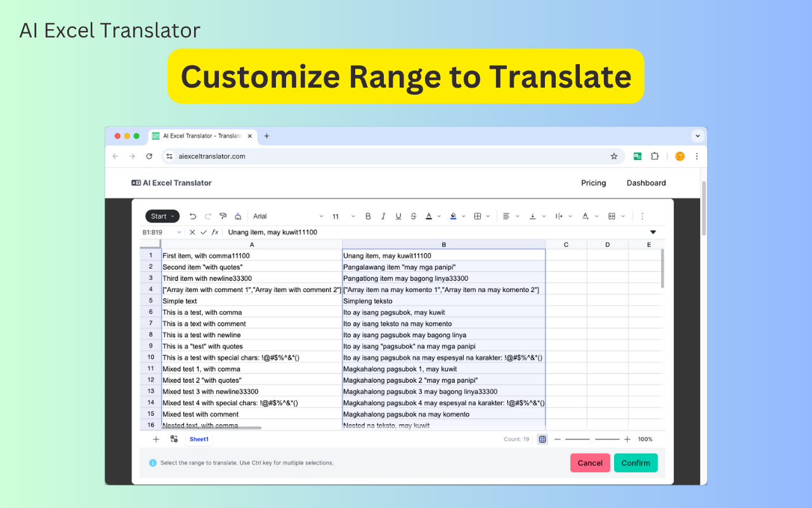The width and height of the screenshot is (812, 508).
Task: Click the undo arrow icon
Action: [x=193, y=216]
